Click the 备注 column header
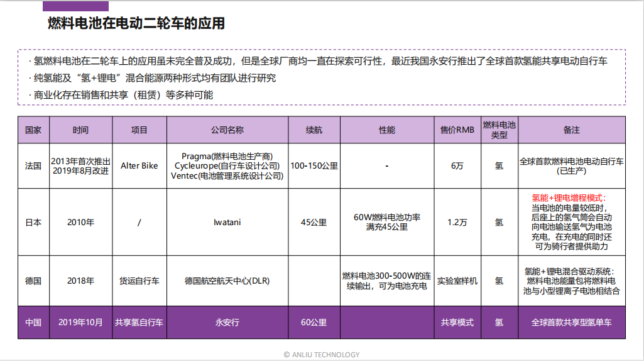The height and width of the screenshot is (361, 644). pos(571,130)
